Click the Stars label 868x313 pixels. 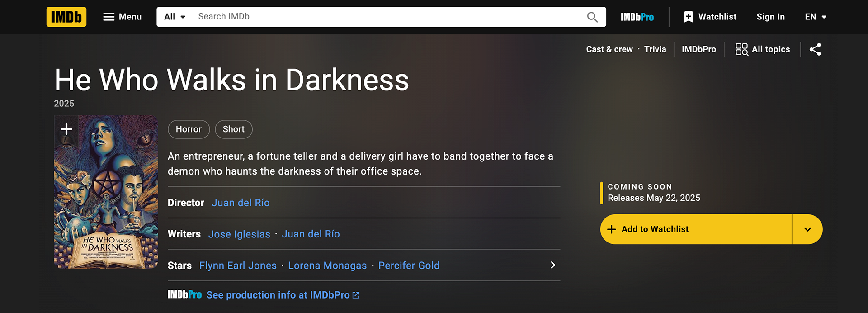[179, 266]
